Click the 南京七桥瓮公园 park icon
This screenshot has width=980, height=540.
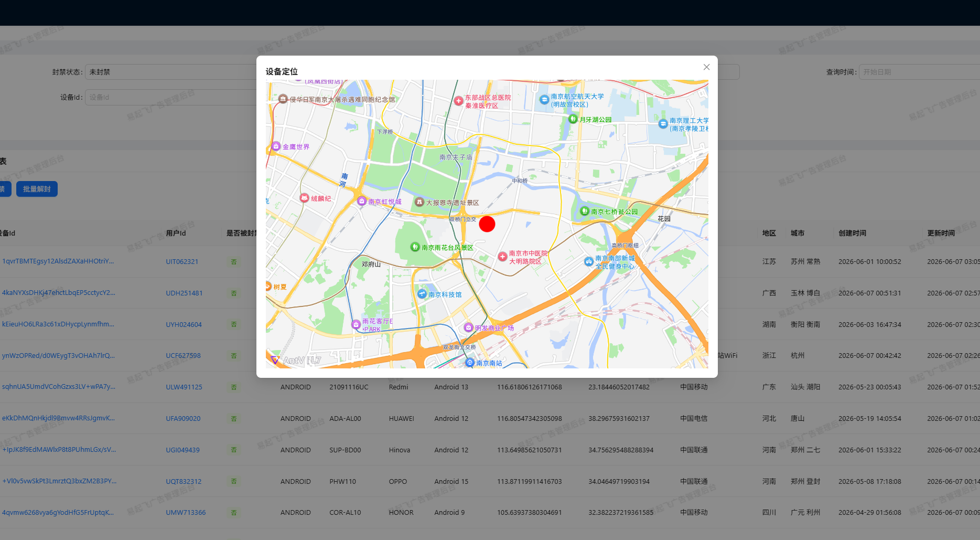pyautogui.click(x=585, y=211)
